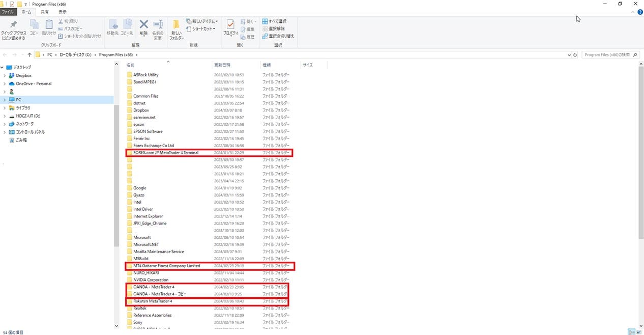Click the Gyazo folder icon
Image resolution: width=644 pixels, height=335 pixels.
click(129, 195)
